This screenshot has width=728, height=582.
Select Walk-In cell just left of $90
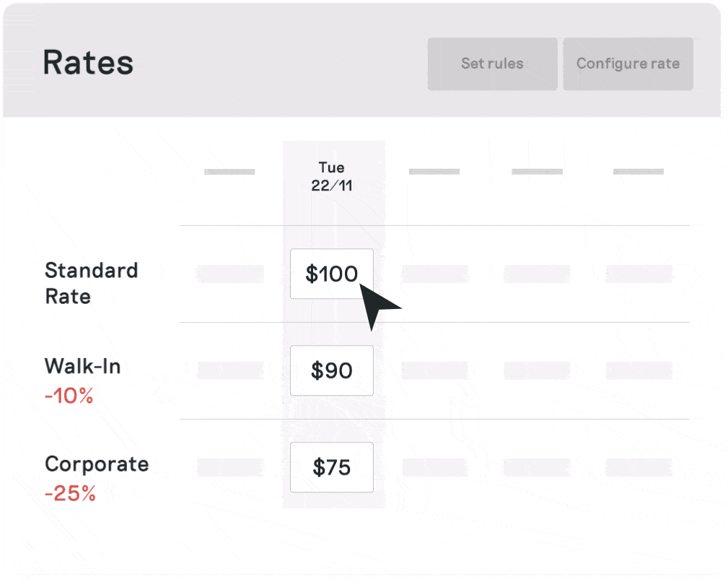click(x=229, y=370)
